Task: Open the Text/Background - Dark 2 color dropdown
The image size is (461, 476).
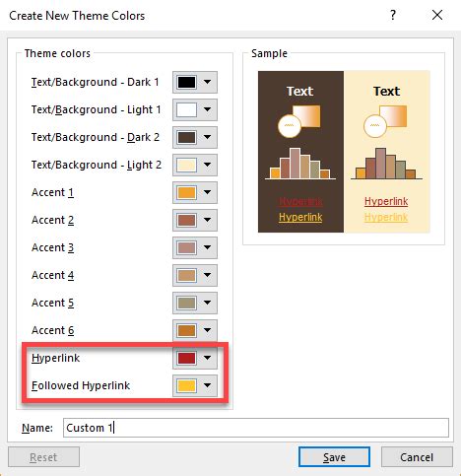Action: click(x=195, y=137)
